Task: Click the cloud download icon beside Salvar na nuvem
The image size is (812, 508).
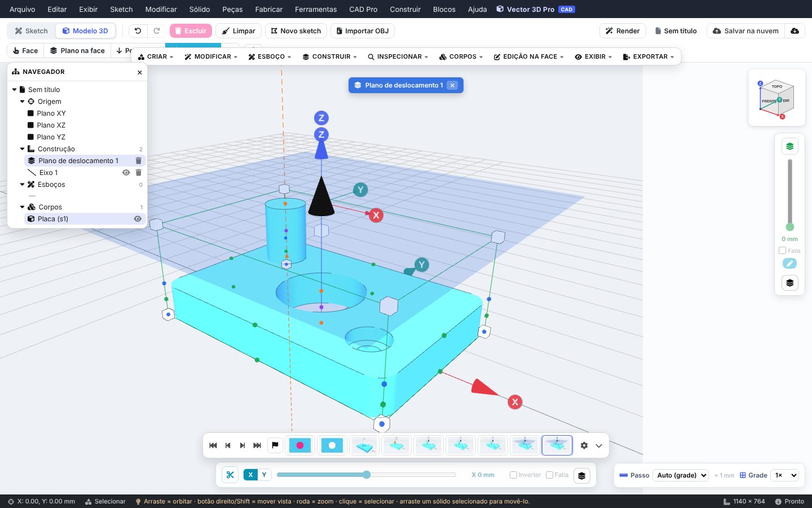Action: click(795, 31)
